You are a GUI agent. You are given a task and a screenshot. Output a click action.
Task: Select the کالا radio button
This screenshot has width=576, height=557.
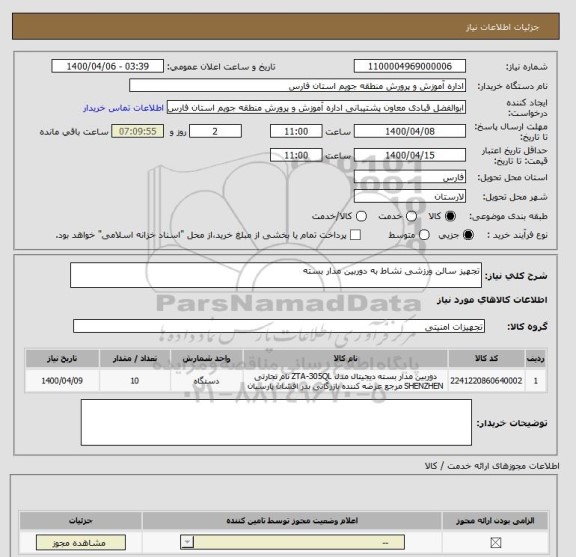coord(450,216)
